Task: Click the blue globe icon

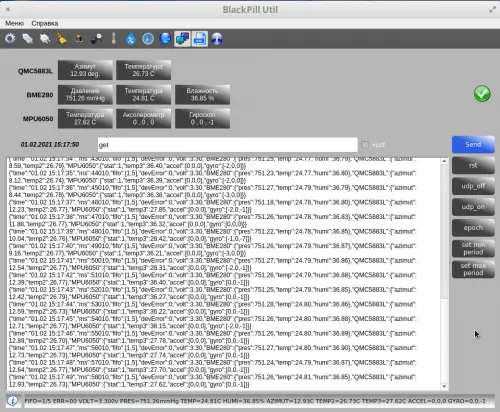Action: click(x=165, y=39)
